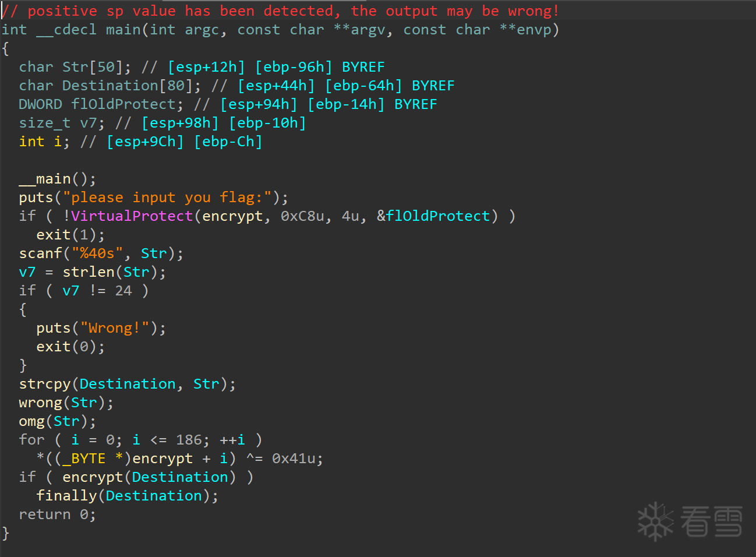Screen dimensions: 756x557
Task: Click the [esp+9Ch] stack offset comment
Action: tap(145, 142)
